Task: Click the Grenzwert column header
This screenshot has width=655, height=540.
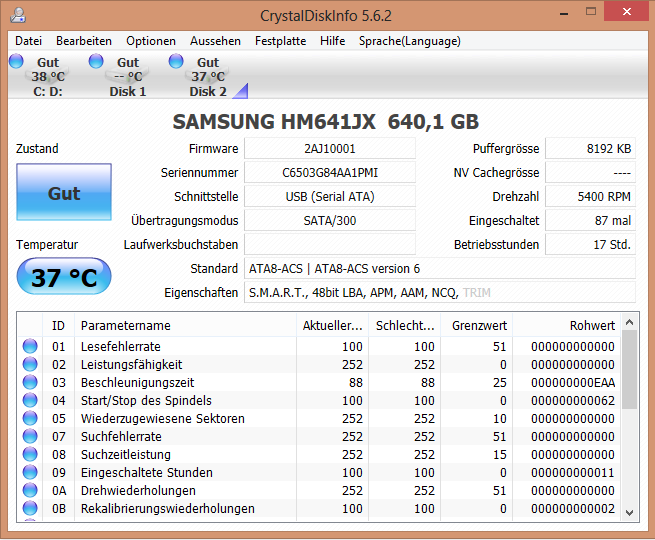Action: pyautogui.click(x=477, y=325)
